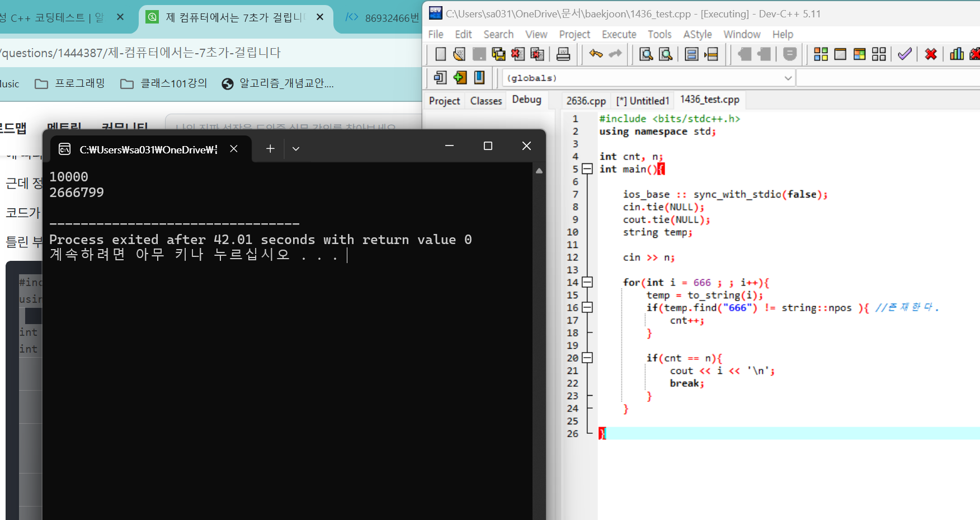Switch to the Project side panel tab
Screen dimensions: 980x520
444,101
